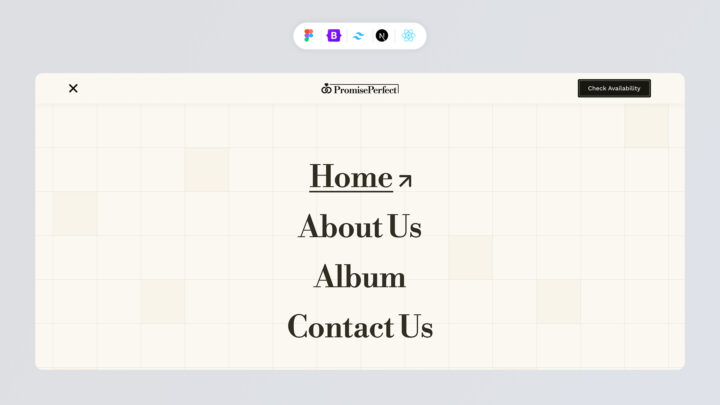The image size is (720, 405).
Task: Open the Home menu item
Action: coord(350,177)
